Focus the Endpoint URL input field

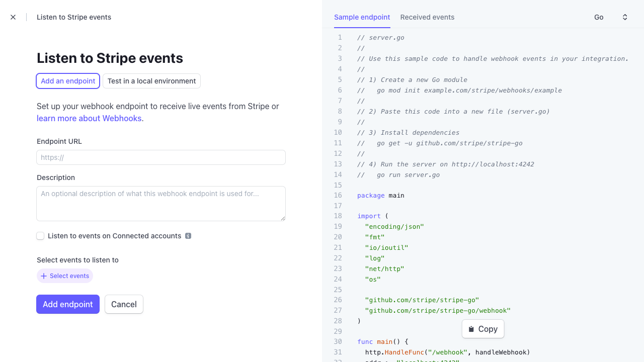(x=161, y=157)
